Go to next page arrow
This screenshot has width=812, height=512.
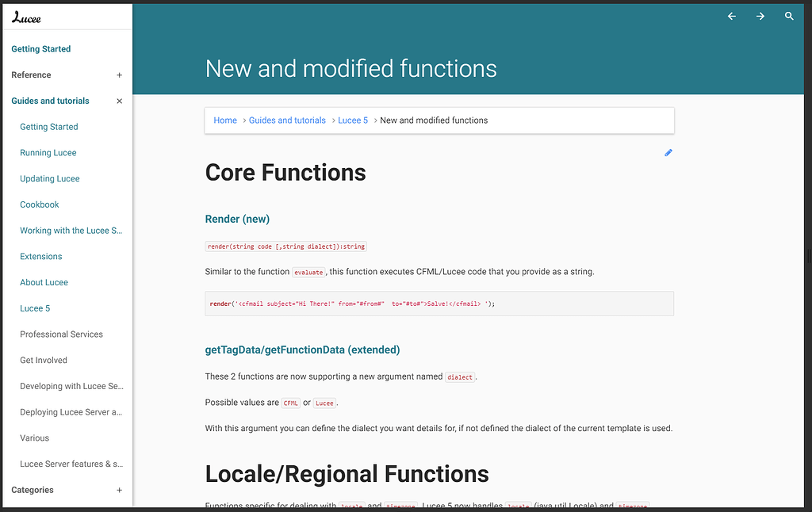point(760,16)
